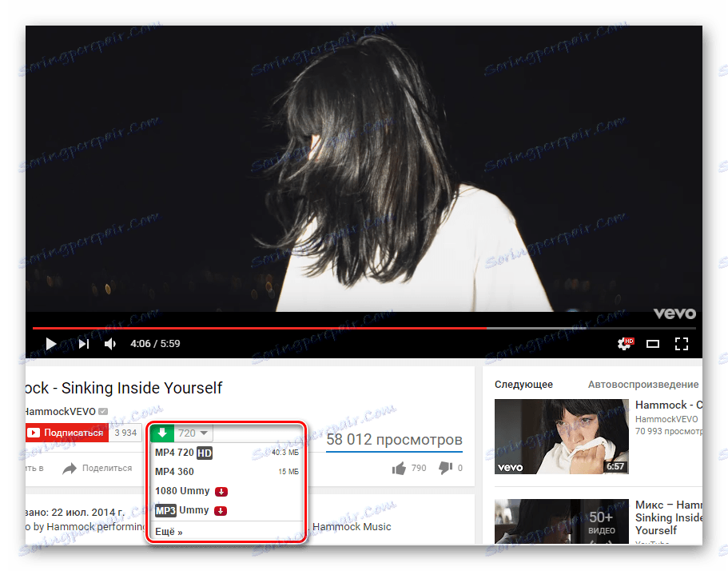Open the next Hammock video title
Image resolution: width=728 pixels, height=571 pixels.
(x=669, y=405)
